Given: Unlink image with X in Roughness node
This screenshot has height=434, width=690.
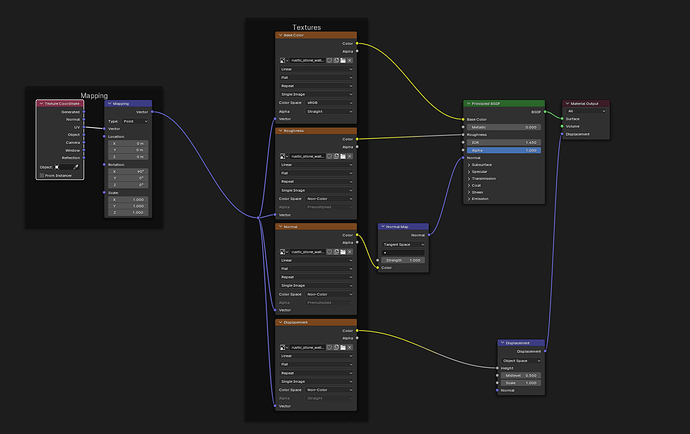Looking at the screenshot, I should pos(350,156).
